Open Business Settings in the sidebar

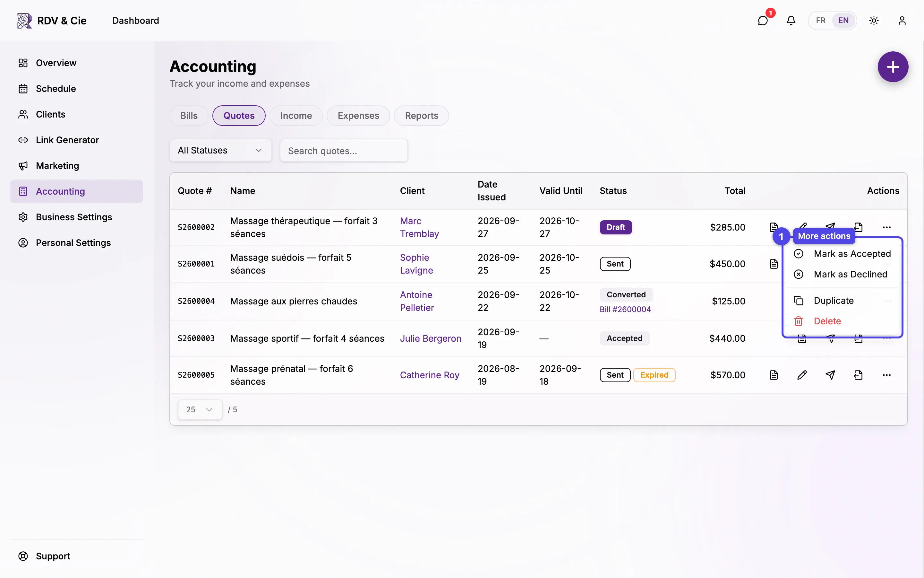tap(76, 217)
